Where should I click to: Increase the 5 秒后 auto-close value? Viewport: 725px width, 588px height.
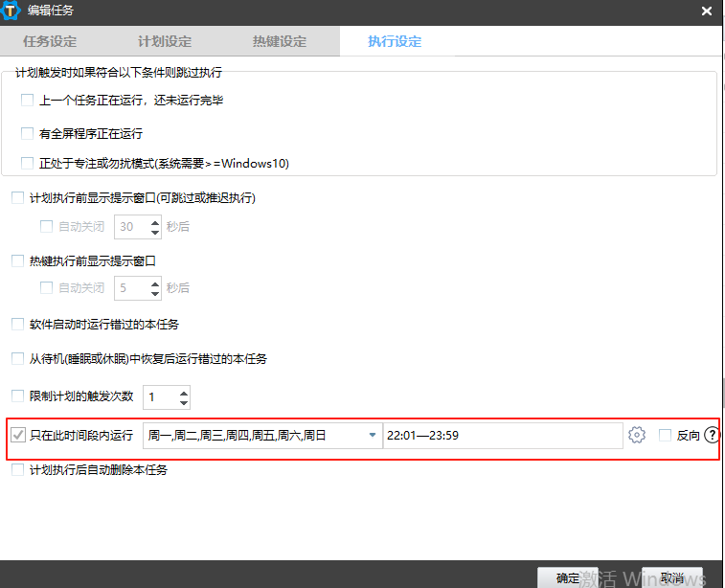pos(155,282)
